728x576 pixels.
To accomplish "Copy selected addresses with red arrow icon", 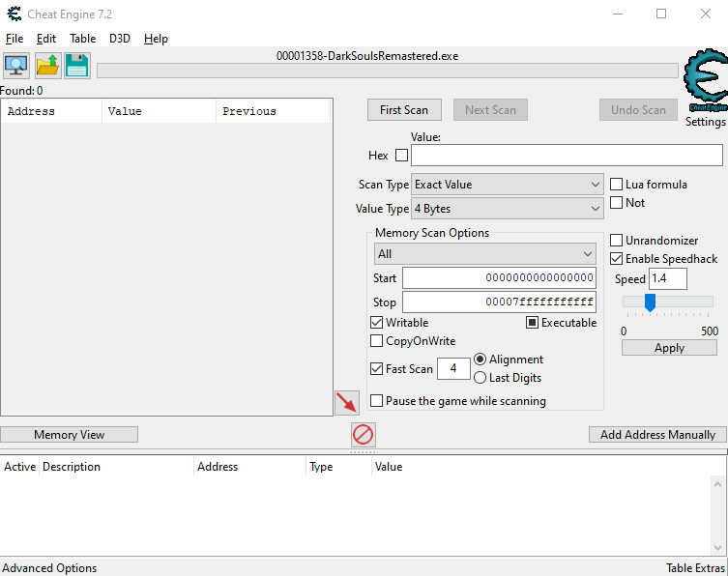I will [347, 402].
